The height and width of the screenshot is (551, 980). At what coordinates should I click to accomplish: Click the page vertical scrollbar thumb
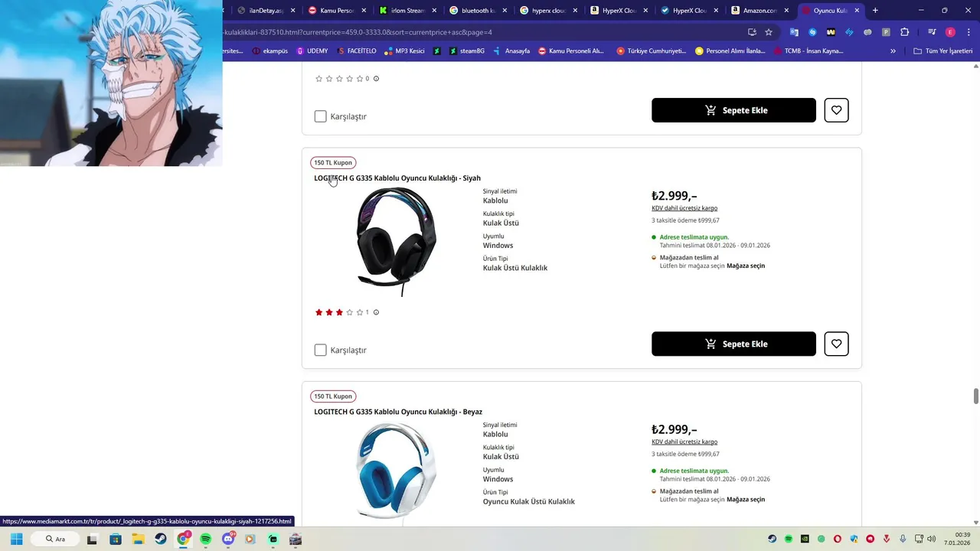pyautogui.click(x=975, y=396)
